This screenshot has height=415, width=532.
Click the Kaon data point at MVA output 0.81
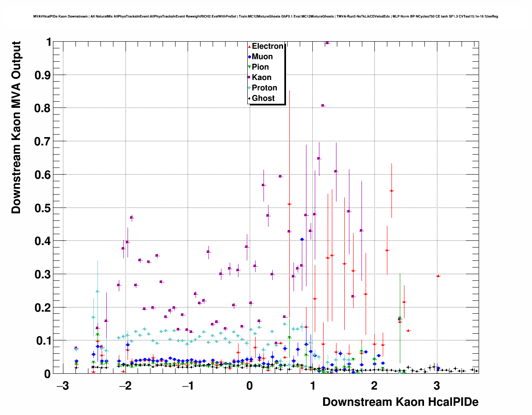[x=323, y=105]
